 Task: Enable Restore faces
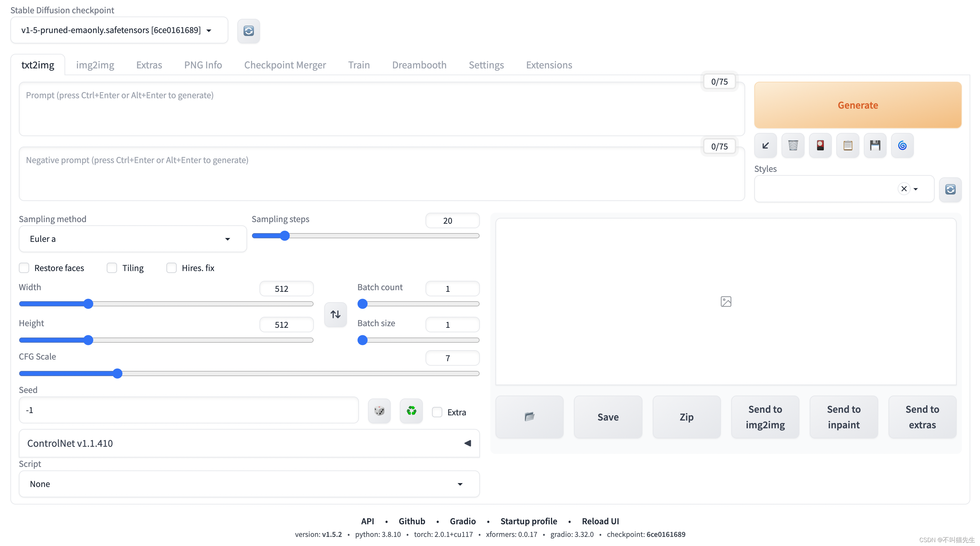click(24, 268)
